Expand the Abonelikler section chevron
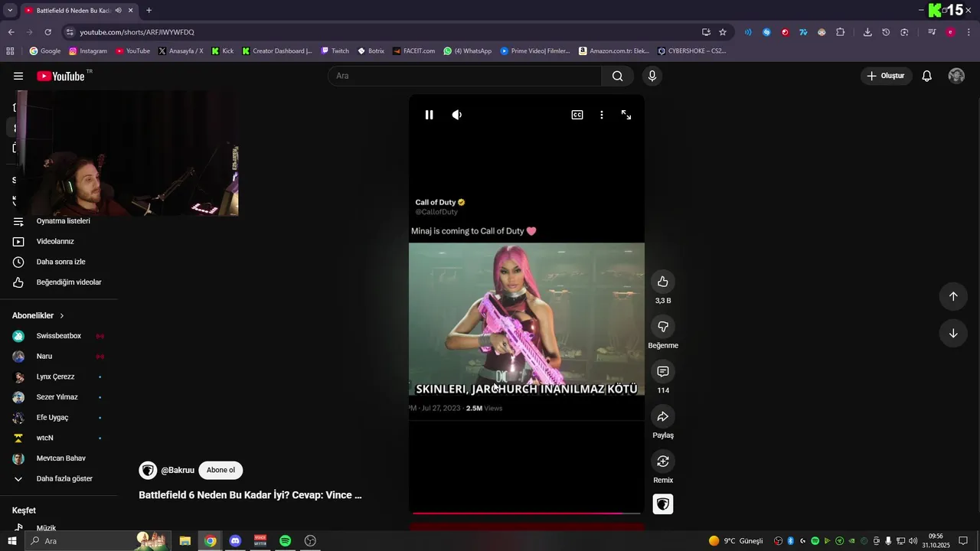980x551 pixels. pos(62,315)
